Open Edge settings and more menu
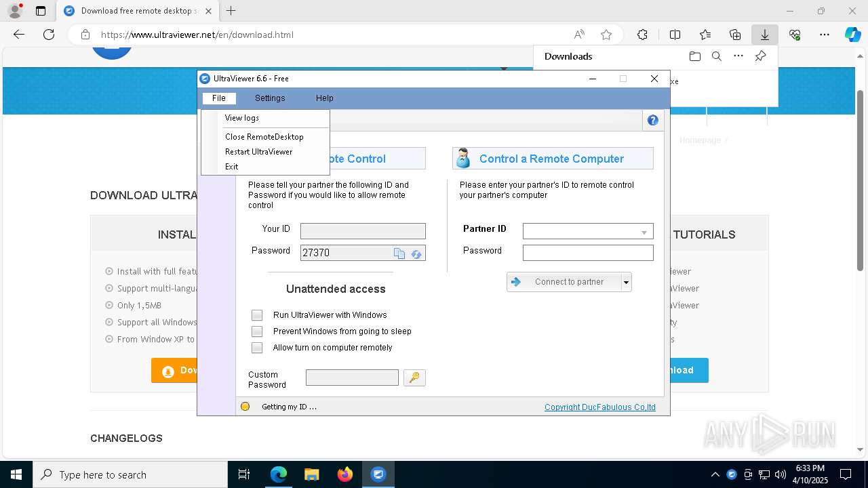 825,35
